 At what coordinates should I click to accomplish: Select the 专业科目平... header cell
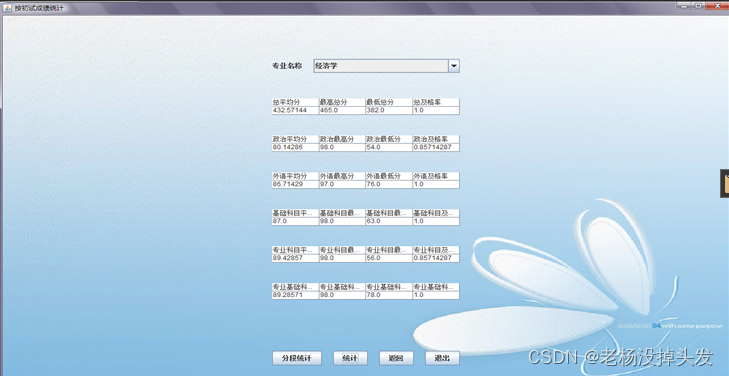[295, 250]
